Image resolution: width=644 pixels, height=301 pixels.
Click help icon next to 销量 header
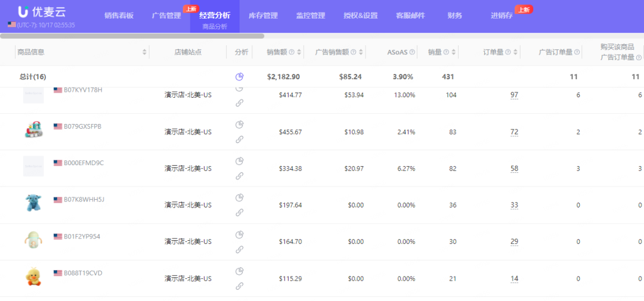click(x=447, y=52)
